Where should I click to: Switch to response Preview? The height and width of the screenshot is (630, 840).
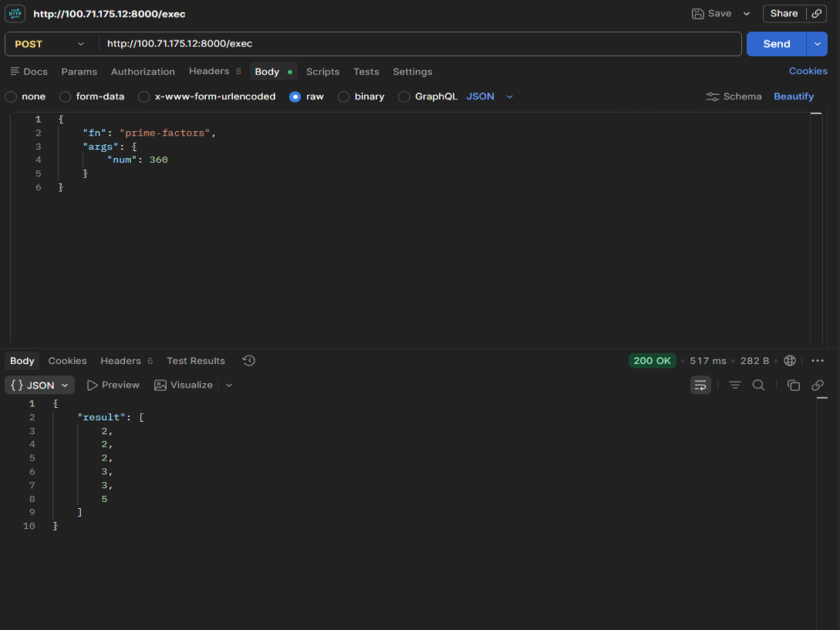pos(113,386)
